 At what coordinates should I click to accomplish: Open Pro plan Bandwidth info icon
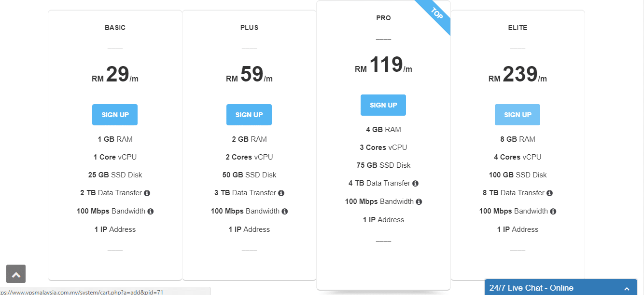(x=419, y=201)
